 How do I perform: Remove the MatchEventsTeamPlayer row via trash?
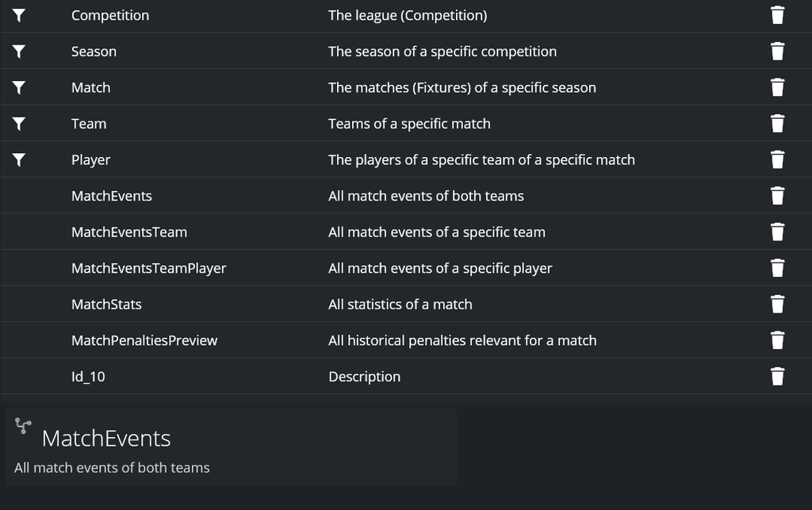(x=777, y=268)
